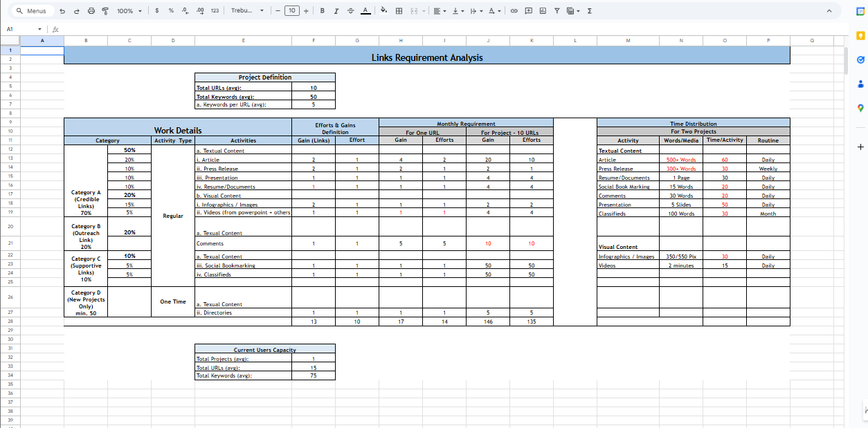Image resolution: width=868 pixels, height=428 pixels.
Task: Open the fill color picker
Action: pyautogui.click(x=383, y=11)
